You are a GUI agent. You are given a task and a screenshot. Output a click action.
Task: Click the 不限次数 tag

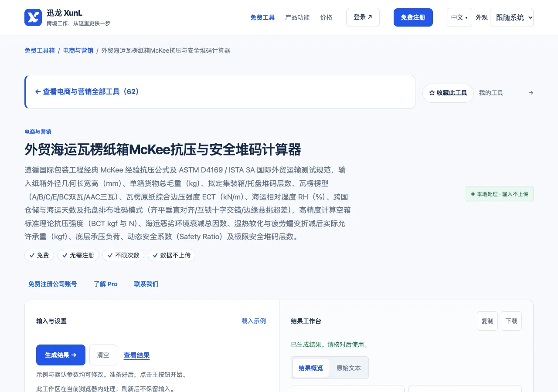123,255
